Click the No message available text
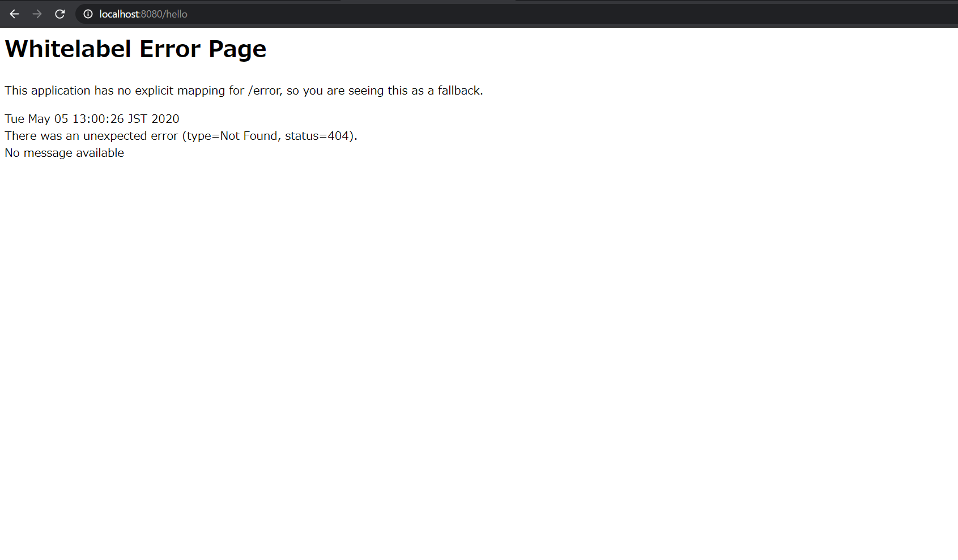The height and width of the screenshot is (560, 958). point(63,152)
